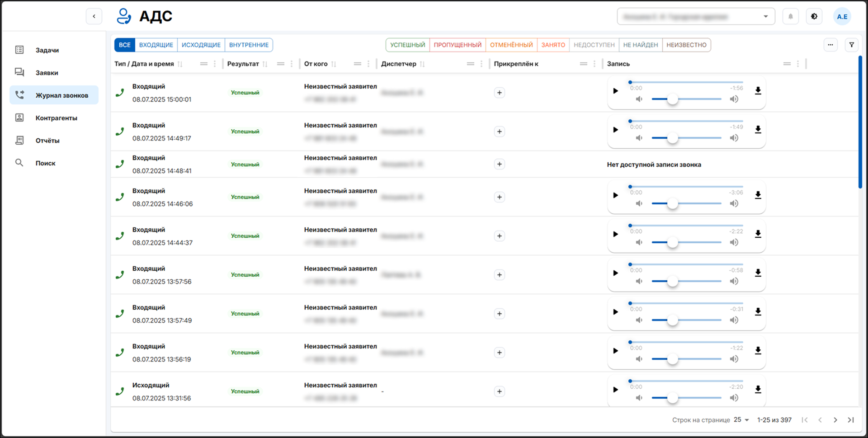Select the ВХОДЯЩИЕ call type tab
The width and height of the screenshot is (868, 438).
(156, 45)
